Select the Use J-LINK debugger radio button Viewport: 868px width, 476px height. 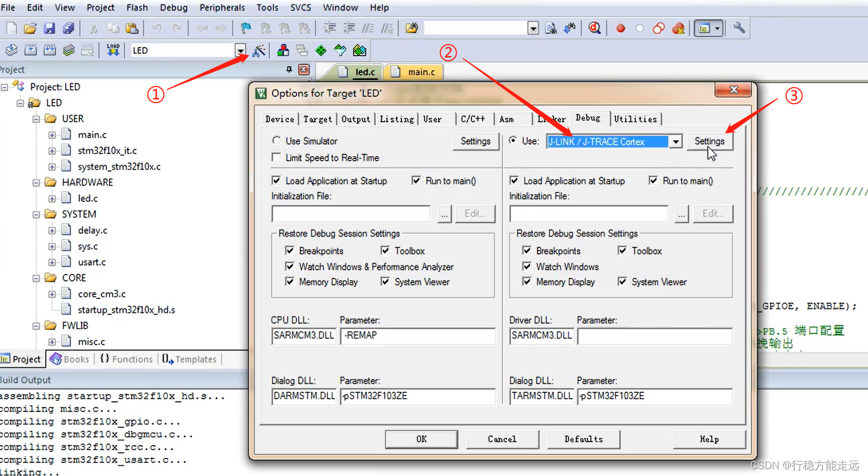click(513, 140)
